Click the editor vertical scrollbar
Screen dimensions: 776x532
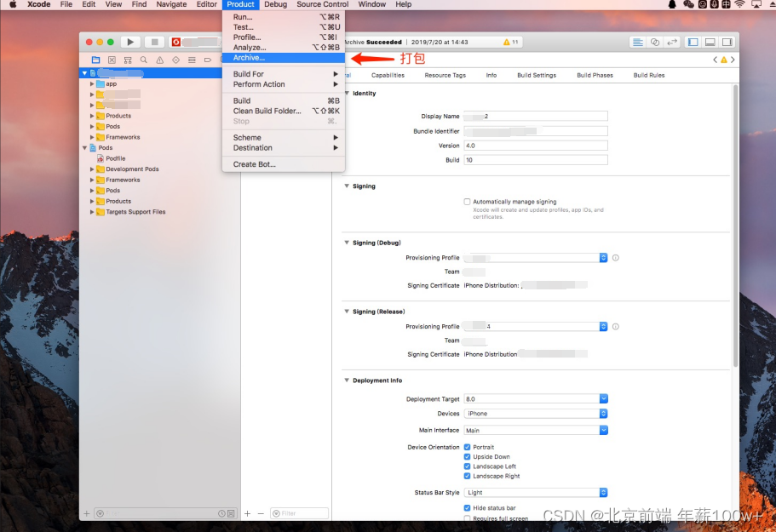pos(735,226)
